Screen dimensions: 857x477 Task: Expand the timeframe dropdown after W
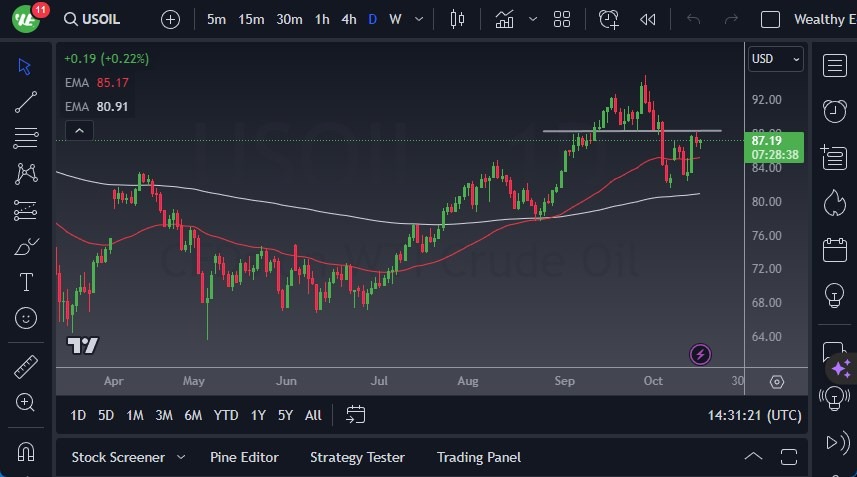418,19
